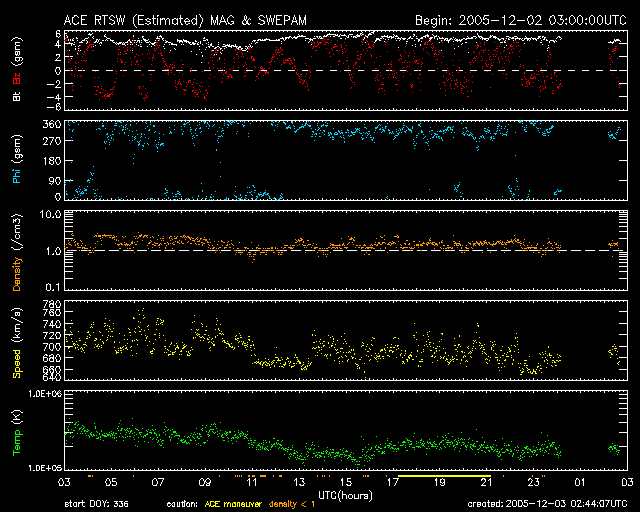This screenshot has height=512, width=640.
Task: Click the '0.1' tick on the Density axis
Action: [53, 287]
